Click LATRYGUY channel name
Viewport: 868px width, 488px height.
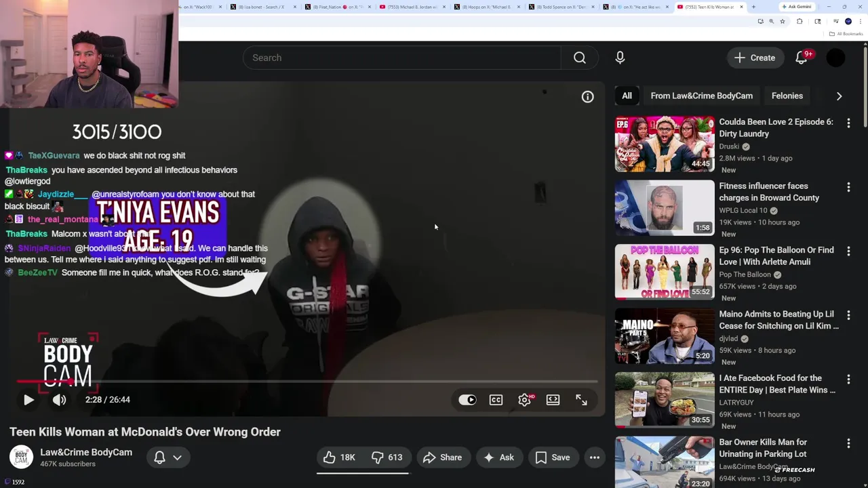pos(736,403)
